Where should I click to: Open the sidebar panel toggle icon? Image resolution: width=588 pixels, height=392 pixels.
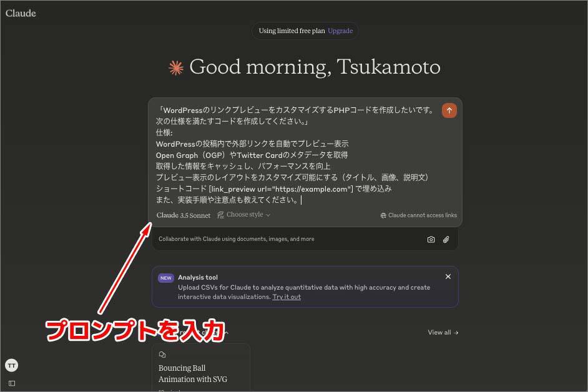(x=11, y=383)
